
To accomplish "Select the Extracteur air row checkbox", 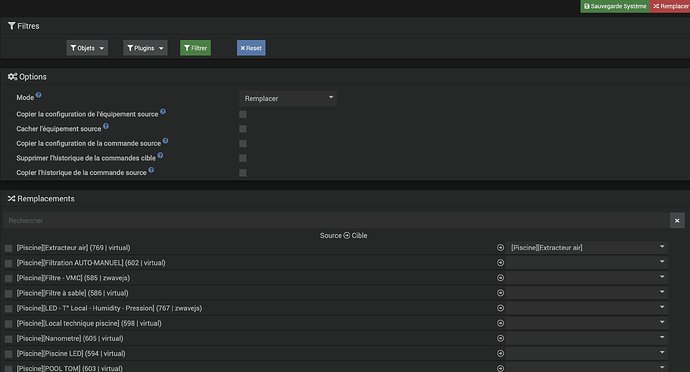I will click(x=8, y=248).
